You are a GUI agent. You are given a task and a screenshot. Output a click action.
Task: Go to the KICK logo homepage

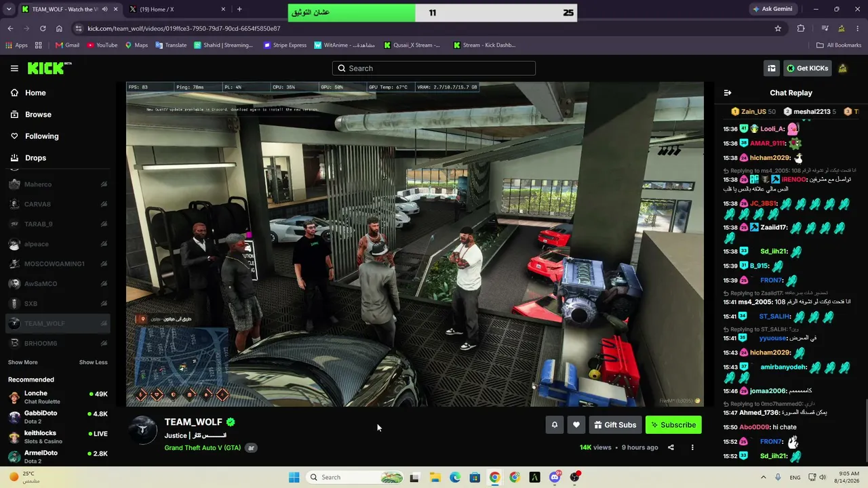tap(50, 68)
